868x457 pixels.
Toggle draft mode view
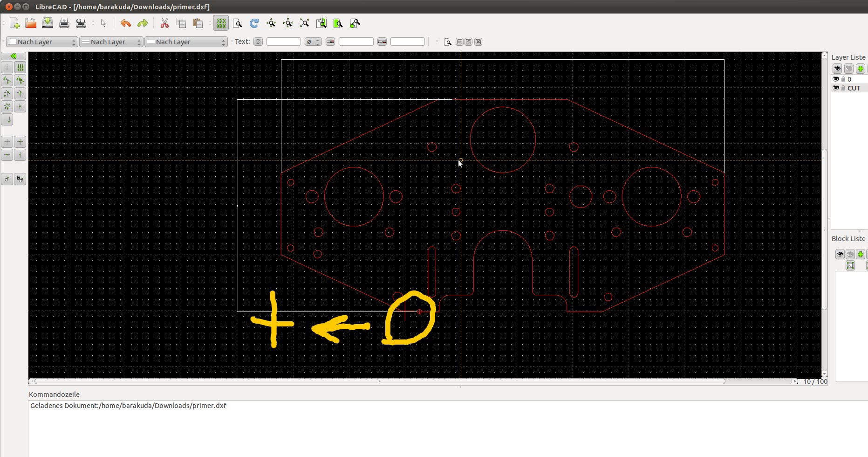pos(238,23)
